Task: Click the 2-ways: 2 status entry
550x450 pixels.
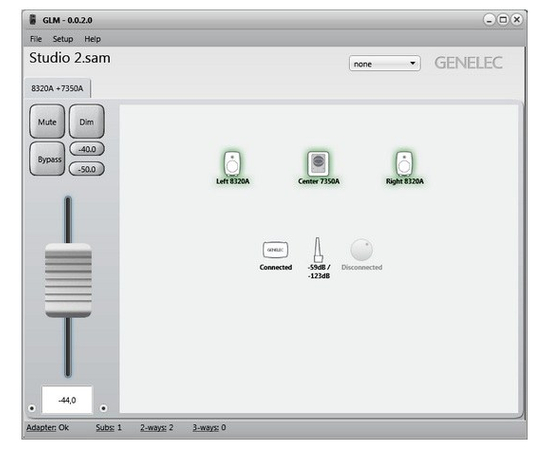Action: pyautogui.click(x=157, y=427)
